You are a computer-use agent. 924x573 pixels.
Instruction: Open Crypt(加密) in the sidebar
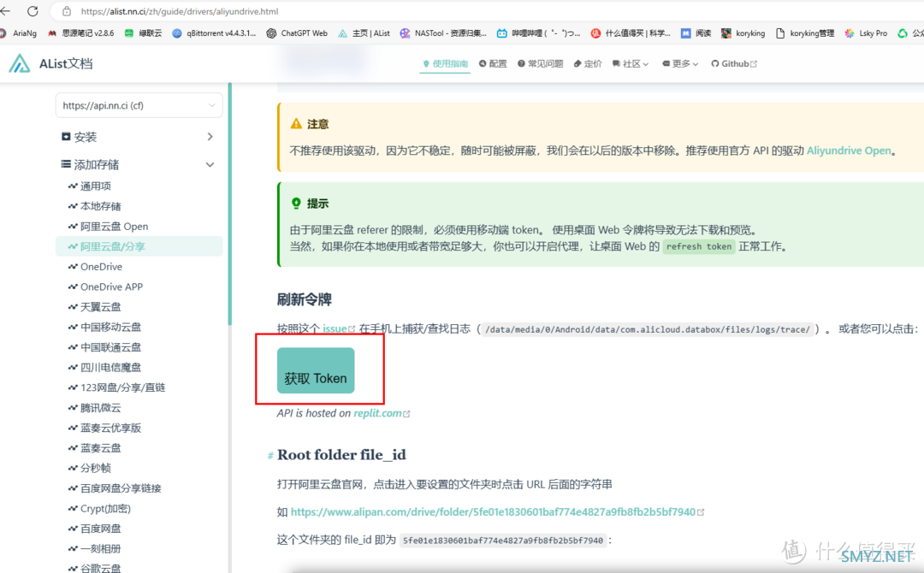tap(99, 508)
